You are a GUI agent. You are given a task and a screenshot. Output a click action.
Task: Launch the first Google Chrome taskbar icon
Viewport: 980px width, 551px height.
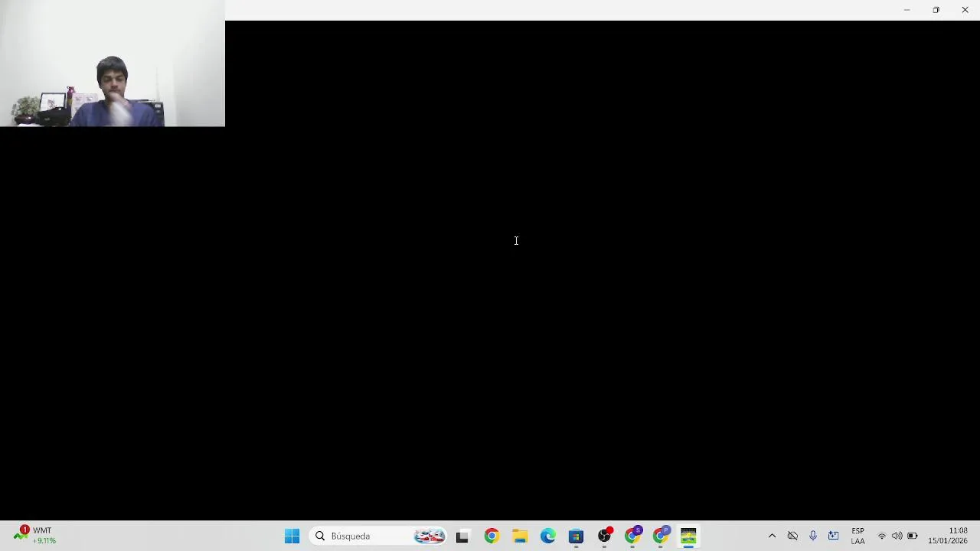pyautogui.click(x=492, y=536)
